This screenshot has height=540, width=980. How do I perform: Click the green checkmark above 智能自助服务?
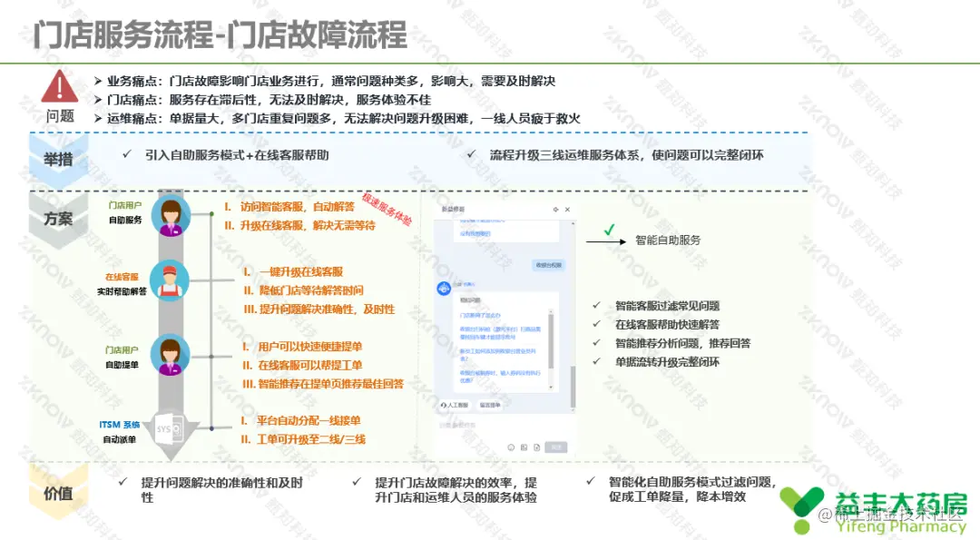coord(610,230)
